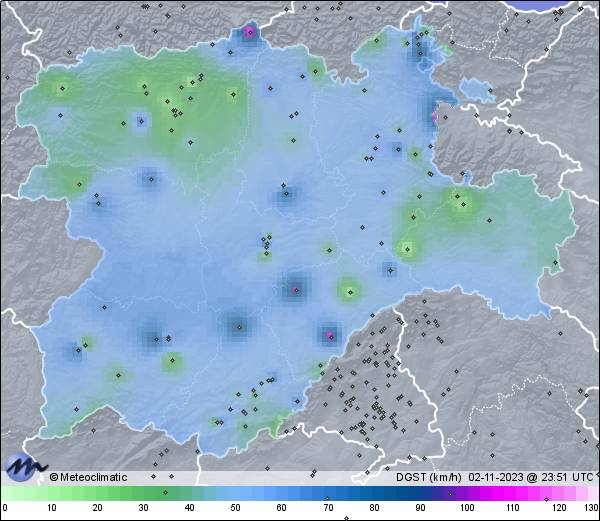Click the diamond marker on the green legend band
The height and width of the screenshot is (521, 600).
point(165,492)
